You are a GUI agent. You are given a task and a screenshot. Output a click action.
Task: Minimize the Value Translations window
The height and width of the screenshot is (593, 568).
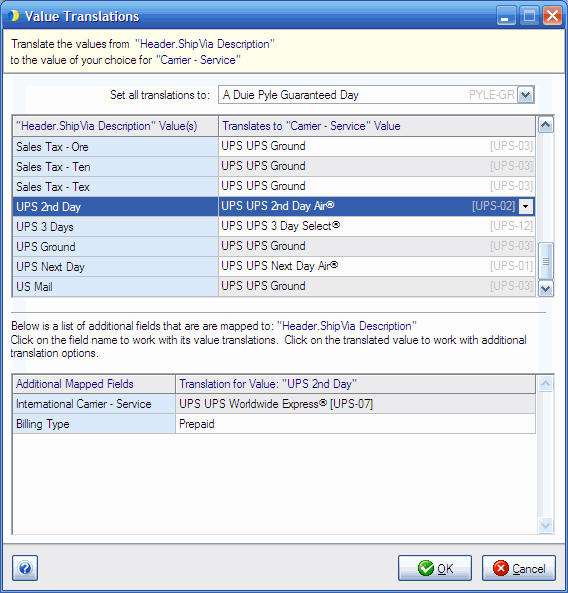[506, 16]
